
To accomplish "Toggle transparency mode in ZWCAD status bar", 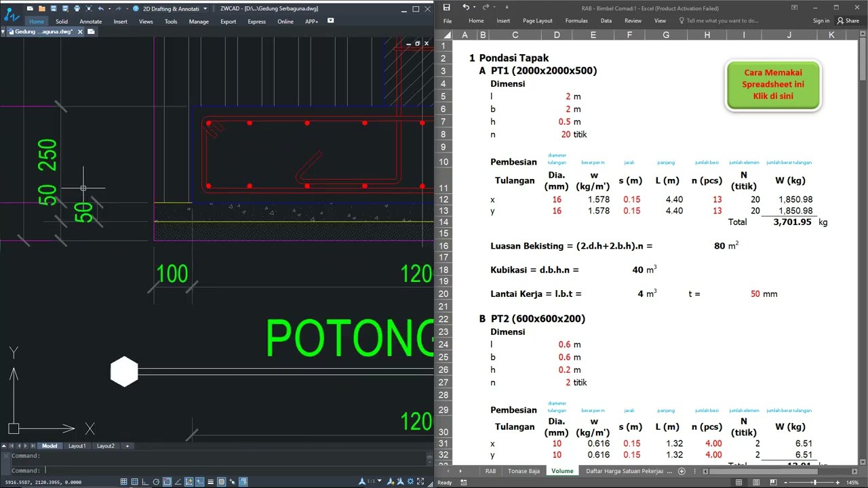I will pyautogui.click(x=221, y=482).
